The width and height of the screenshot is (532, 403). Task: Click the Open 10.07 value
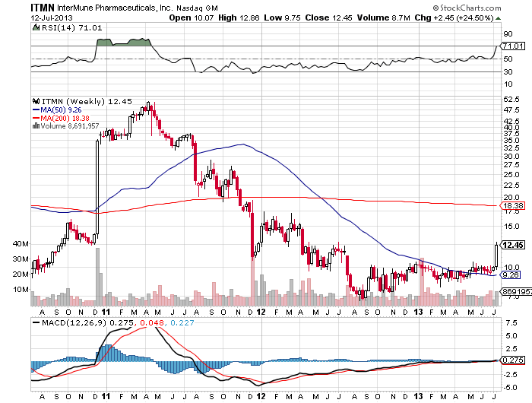pos(192,17)
